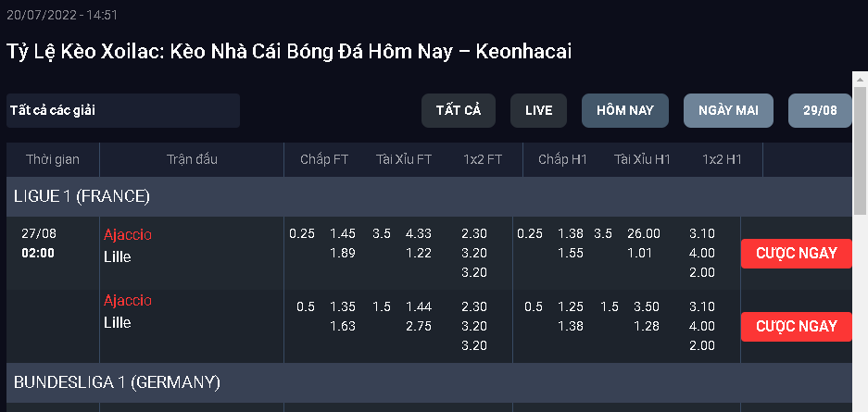Click the Tài Xỉu FT column header
This screenshot has height=412, width=868.
[x=404, y=160]
